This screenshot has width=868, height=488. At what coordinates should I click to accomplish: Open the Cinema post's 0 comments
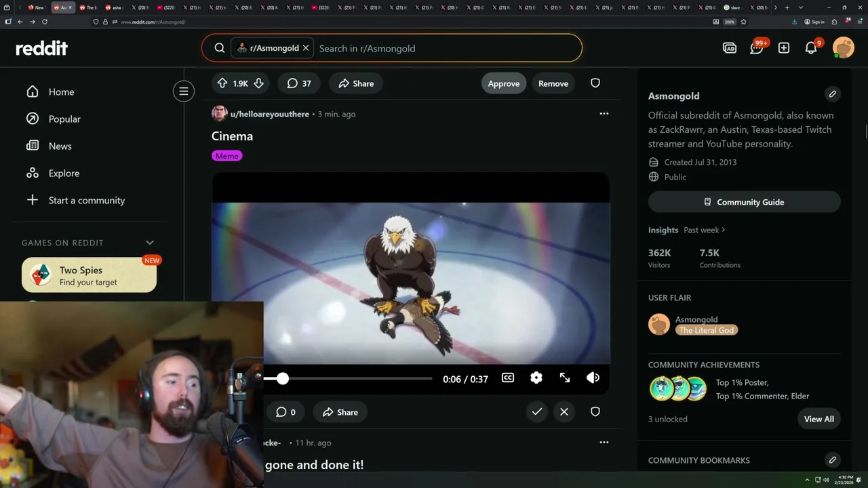point(285,412)
